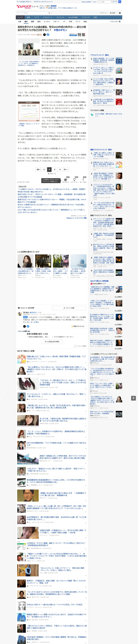Close the 令和の「バレンタイン文化」 recommended card
Image resolution: width=138 pixels, height=644 pixels.
pyautogui.click(x=68, y=277)
